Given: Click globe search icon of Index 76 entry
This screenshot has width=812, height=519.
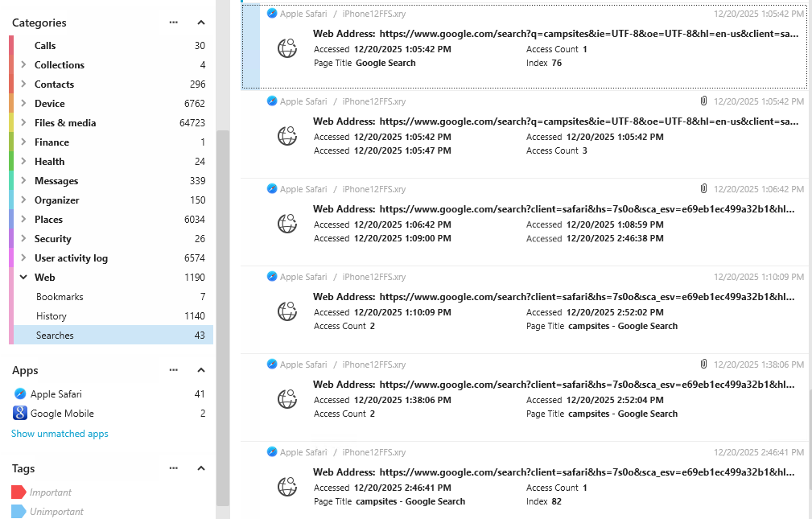Looking at the screenshot, I should [x=287, y=48].
